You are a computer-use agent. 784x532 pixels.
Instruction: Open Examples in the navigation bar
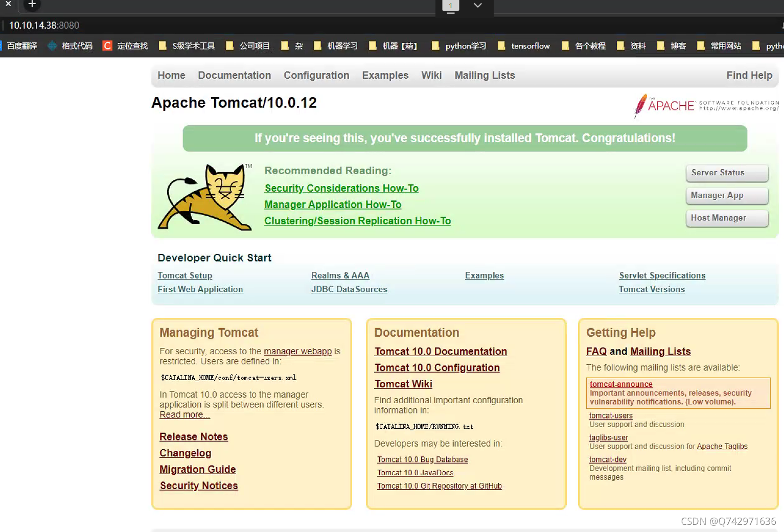pos(385,75)
